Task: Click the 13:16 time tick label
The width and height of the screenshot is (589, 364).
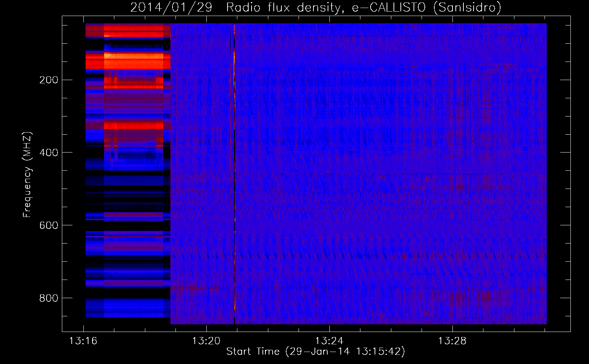Action: pos(83,341)
